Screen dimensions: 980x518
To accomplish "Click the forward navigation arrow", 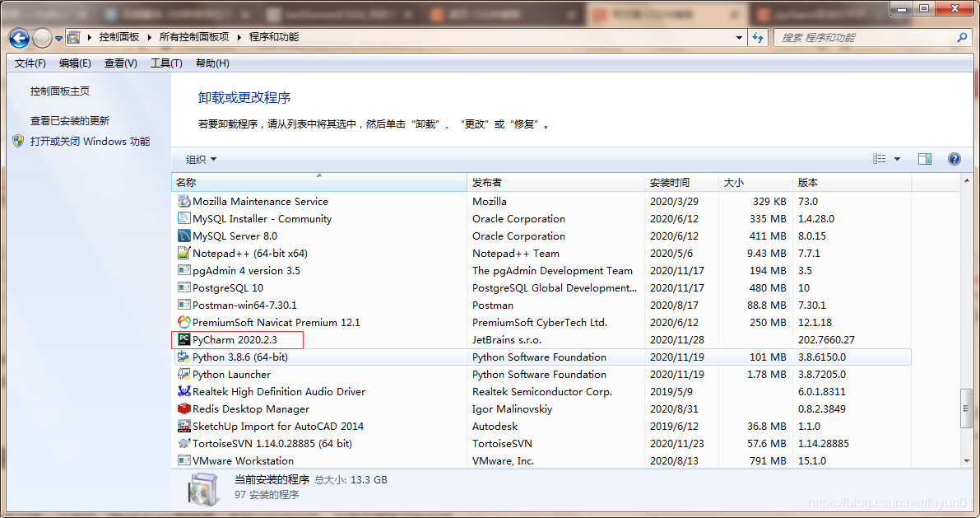I will [42, 38].
